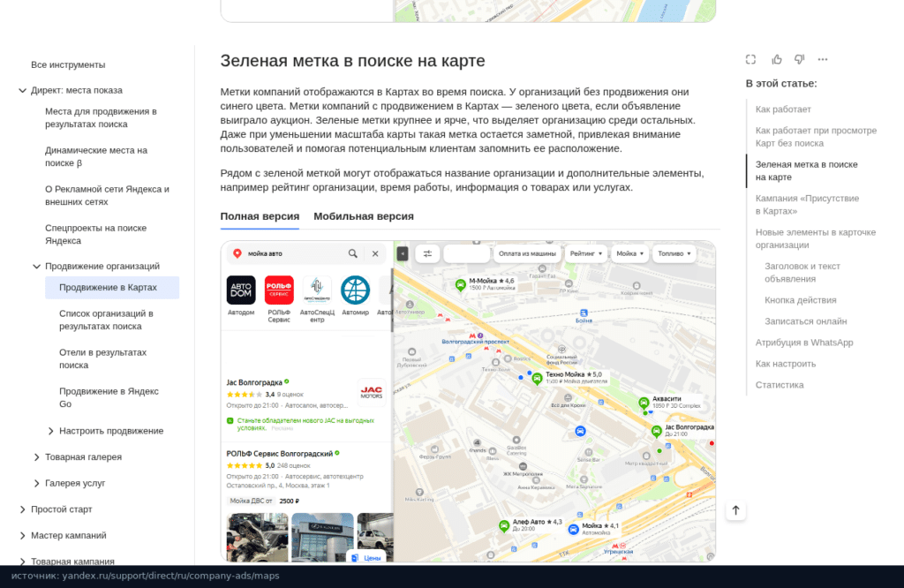Click the green Алеф Авто map marker
Screen dimensions: 904x588
tap(504, 525)
